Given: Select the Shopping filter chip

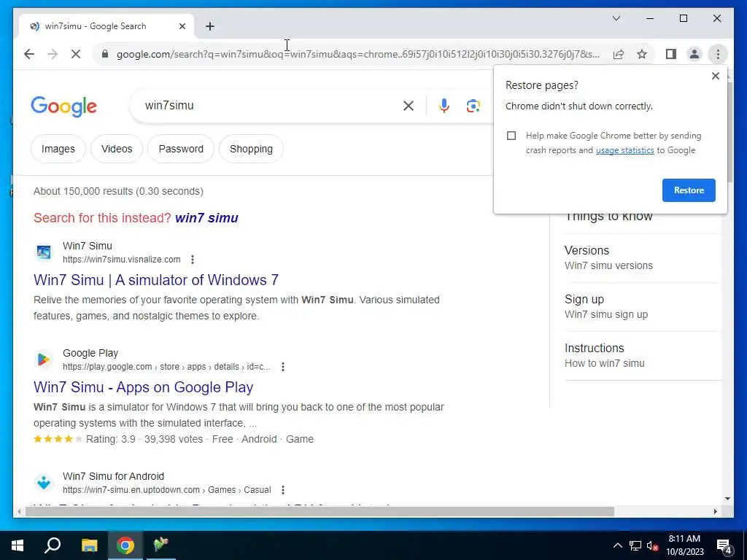Looking at the screenshot, I should coord(251,149).
